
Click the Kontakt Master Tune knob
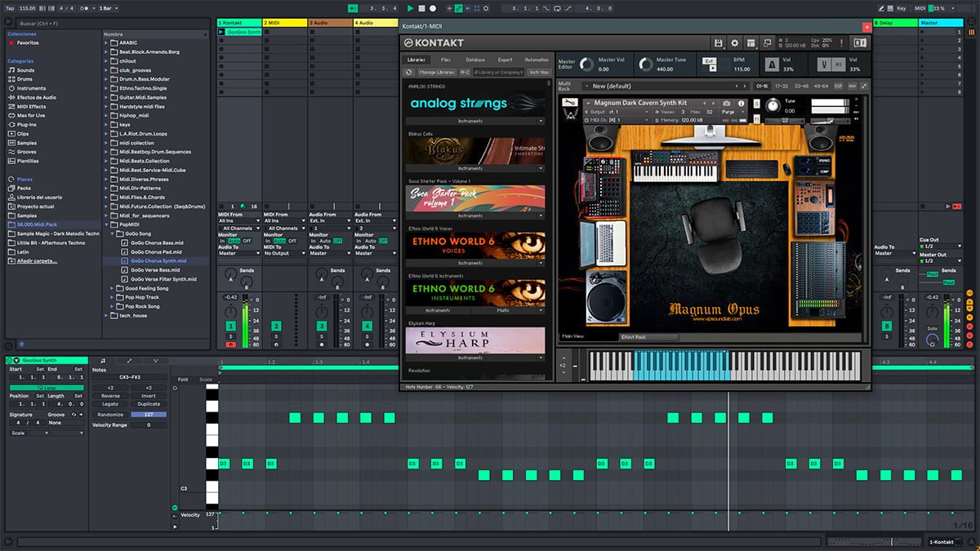(647, 64)
